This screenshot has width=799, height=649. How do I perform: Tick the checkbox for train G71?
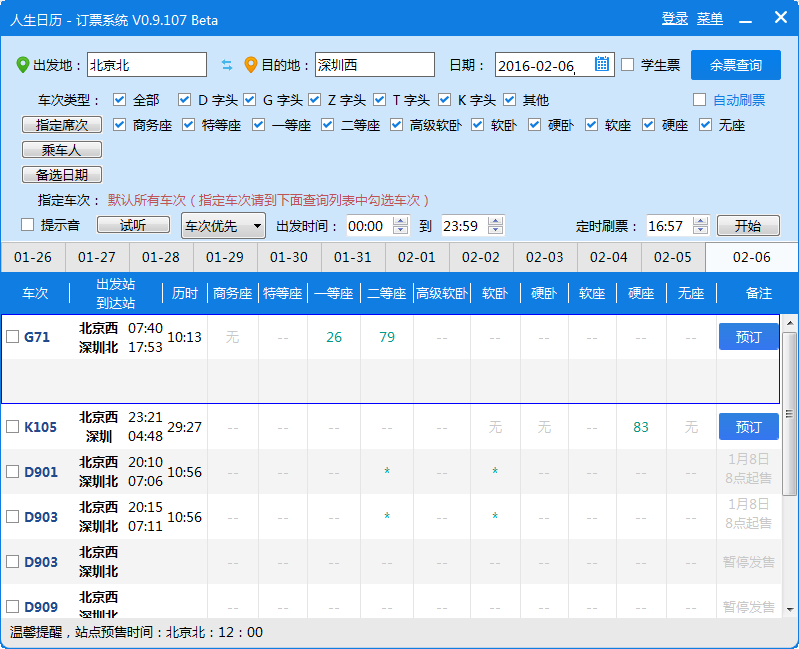tap(13, 337)
